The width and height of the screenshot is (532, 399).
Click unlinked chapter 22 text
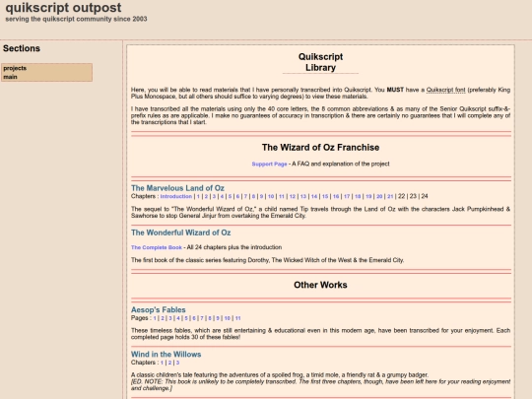click(x=401, y=196)
